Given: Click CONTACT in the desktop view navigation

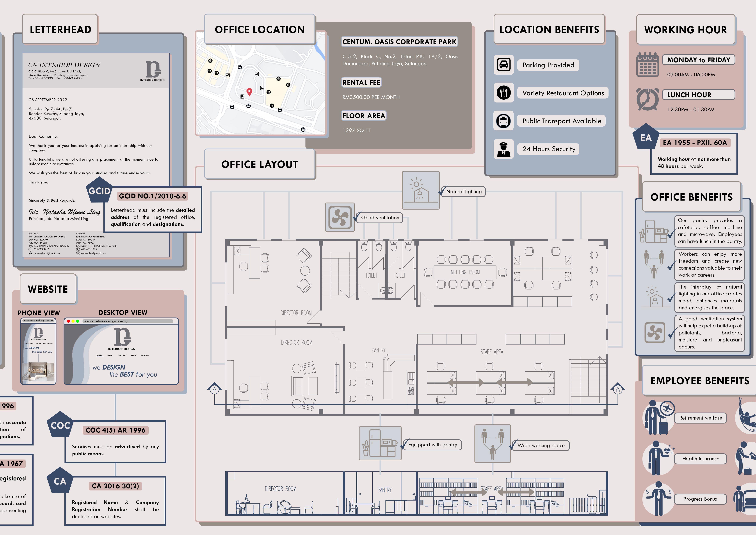Looking at the screenshot, I should [145, 355].
